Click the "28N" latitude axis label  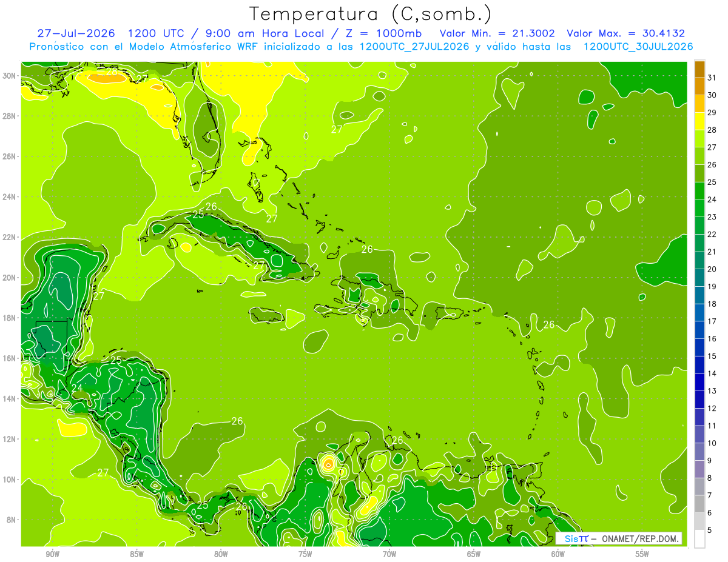pyautogui.click(x=9, y=116)
